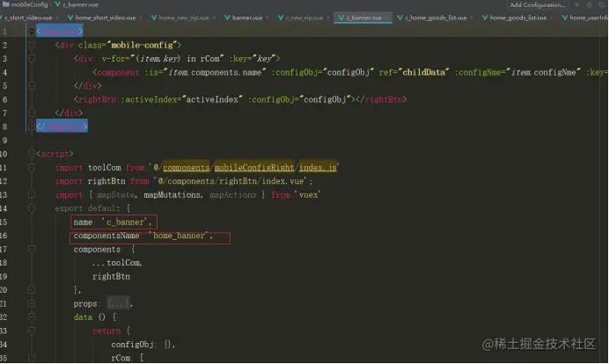The image size is (609, 364).
Task: Collapse the data function at line 32
Action: [32, 317]
